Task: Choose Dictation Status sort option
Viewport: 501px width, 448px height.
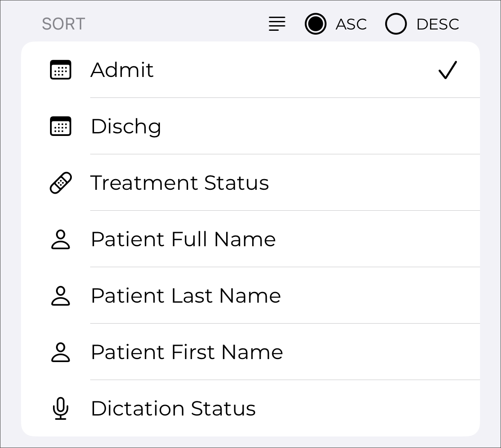Action: [x=173, y=409]
